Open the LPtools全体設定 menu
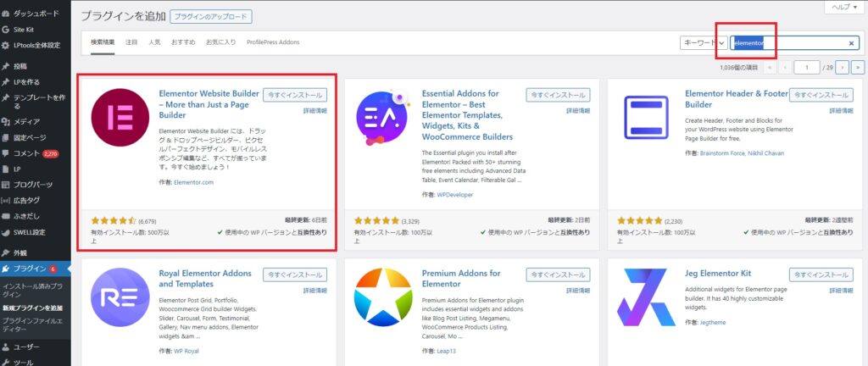Image resolution: width=868 pixels, height=366 pixels. click(x=36, y=45)
